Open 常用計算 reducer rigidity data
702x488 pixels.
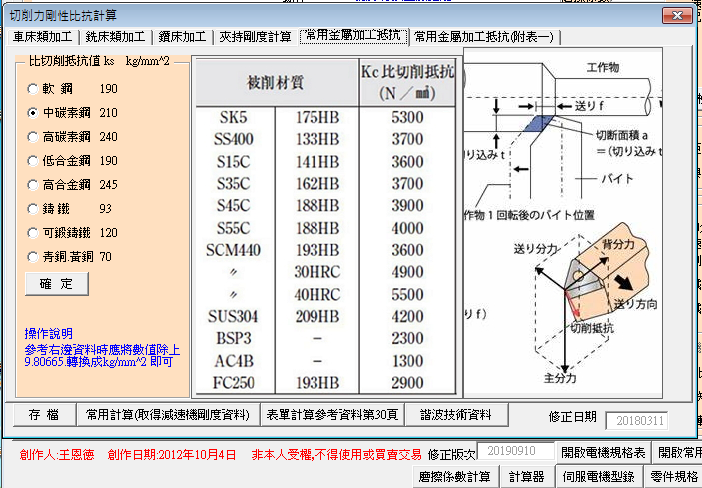tap(167, 414)
